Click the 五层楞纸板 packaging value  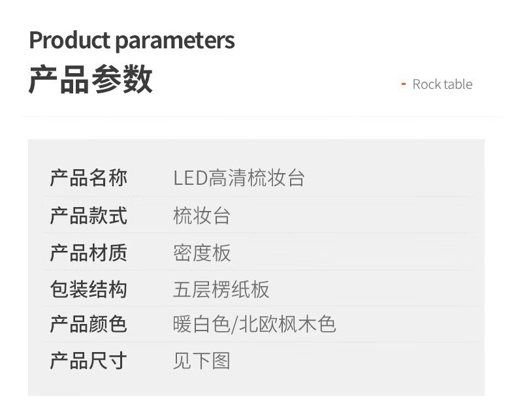point(221,289)
